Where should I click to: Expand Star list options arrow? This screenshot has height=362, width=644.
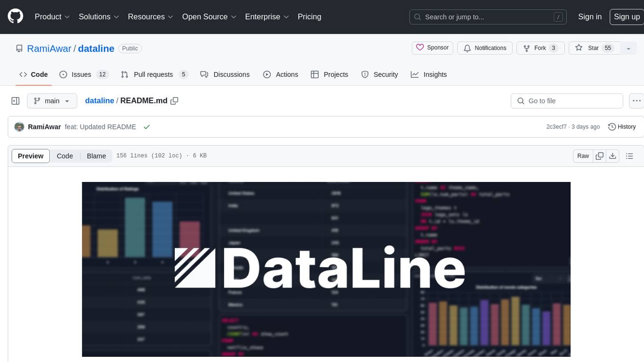click(628, 48)
